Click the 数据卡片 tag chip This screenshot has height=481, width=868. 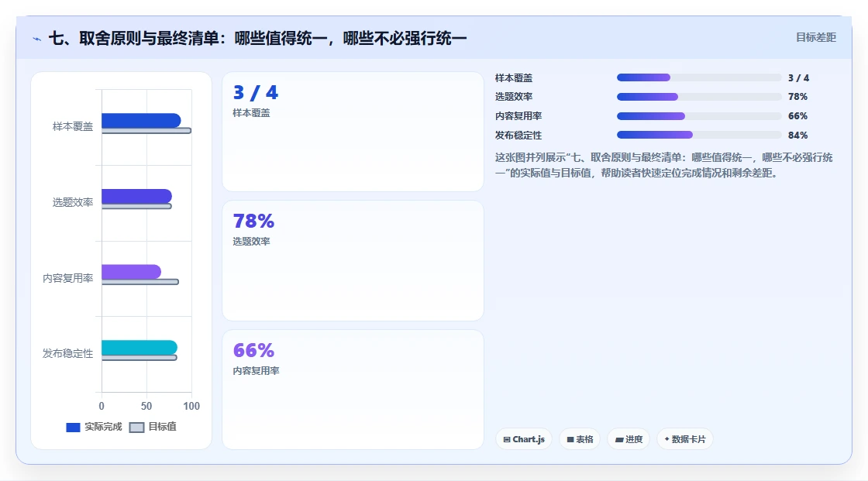tap(685, 439)
